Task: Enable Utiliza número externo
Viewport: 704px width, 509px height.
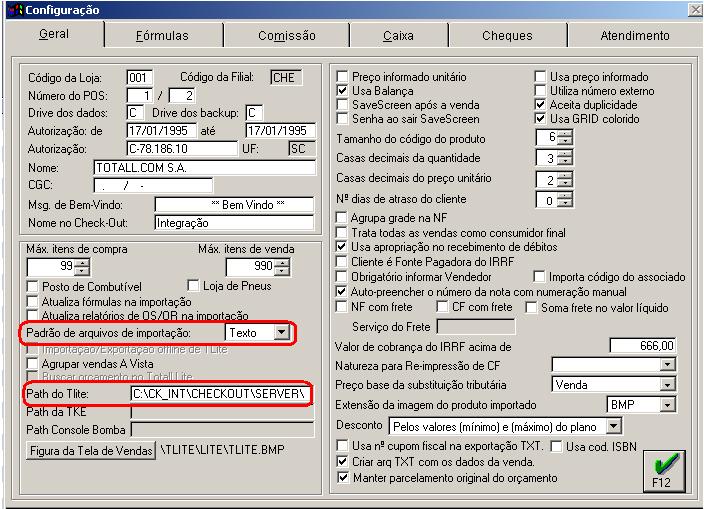Action: pyautogui.click(x=540, y=91)
